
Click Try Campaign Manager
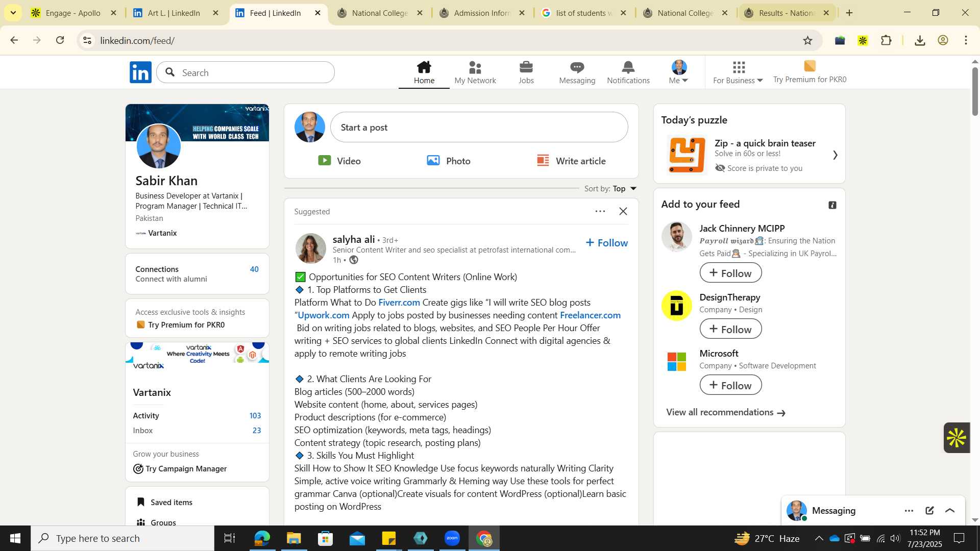[x=180, y=469]
